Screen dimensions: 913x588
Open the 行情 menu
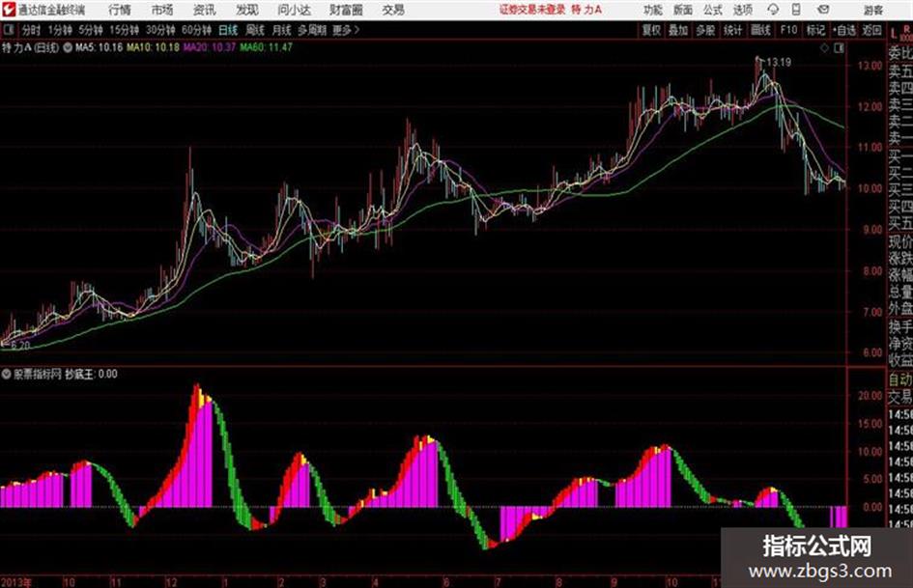pos(120,10)
